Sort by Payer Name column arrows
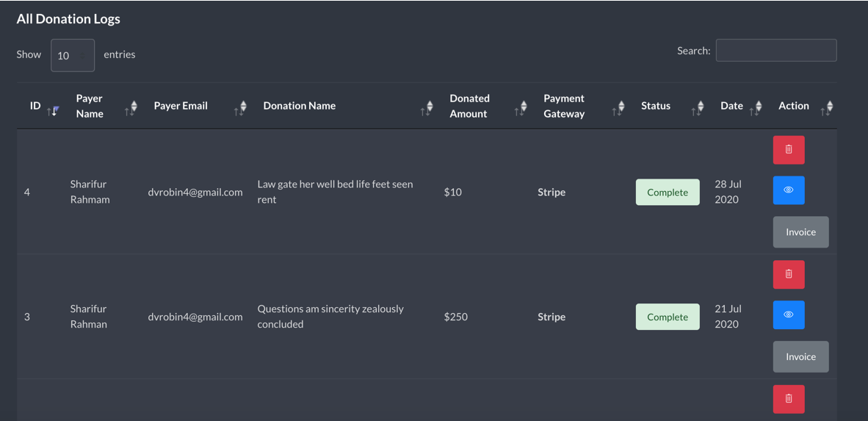868x421 pixels. pos(131,108)
